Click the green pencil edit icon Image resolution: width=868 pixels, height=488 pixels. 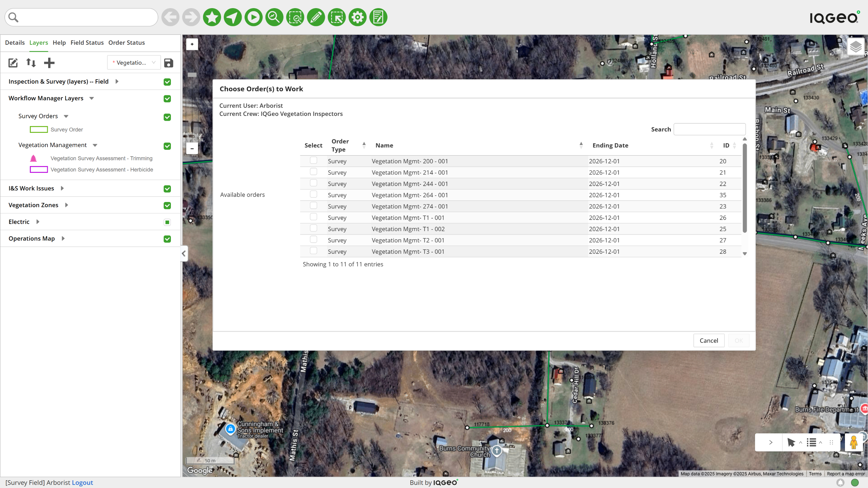pos(316,17)
